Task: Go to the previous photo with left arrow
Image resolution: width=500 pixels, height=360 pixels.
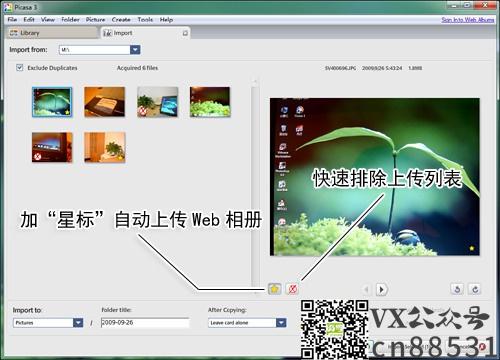Action: click(367, 289)
